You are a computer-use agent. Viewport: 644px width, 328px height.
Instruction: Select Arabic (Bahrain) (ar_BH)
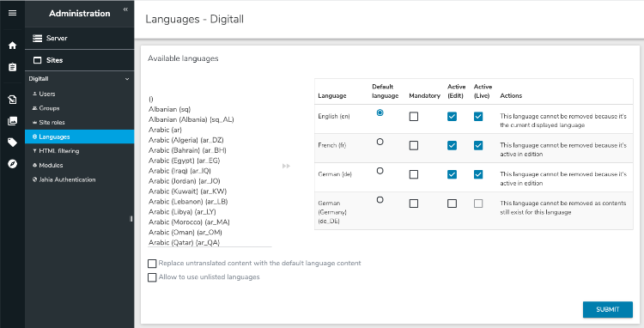[x=187, y=150]
